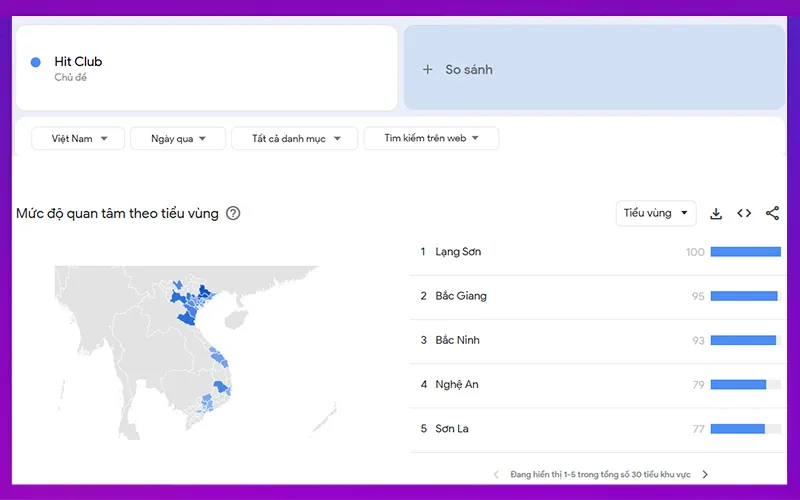Open Bắc Ninh ranking row
The width and height of the screenshot is (800, 500).
pos(597,341)
